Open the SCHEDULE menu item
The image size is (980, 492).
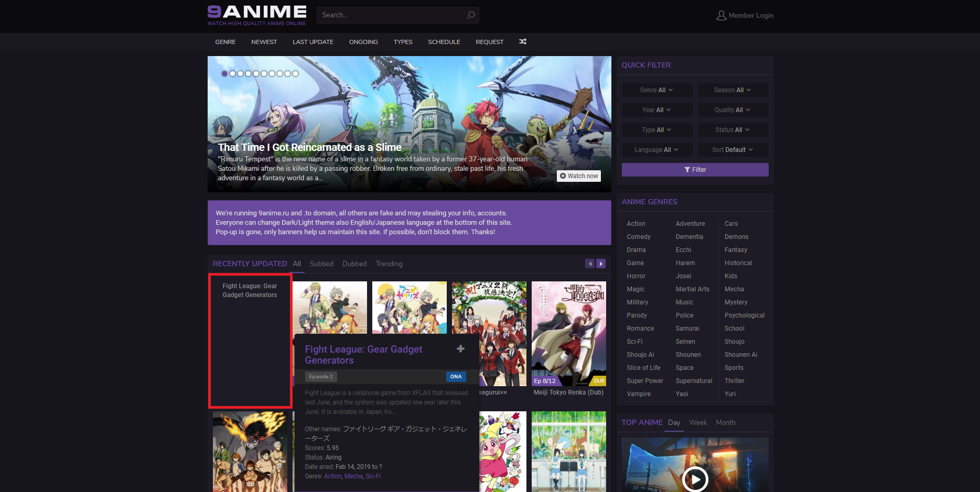[444, 42]
